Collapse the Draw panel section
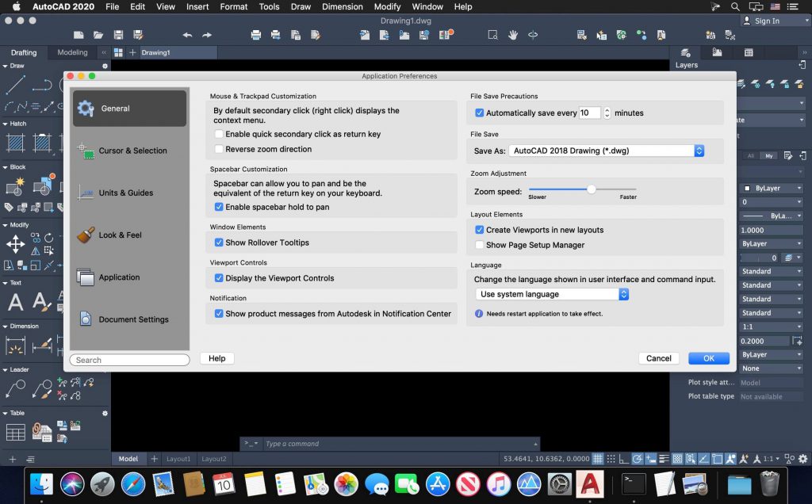 click(x=6, y=66)
